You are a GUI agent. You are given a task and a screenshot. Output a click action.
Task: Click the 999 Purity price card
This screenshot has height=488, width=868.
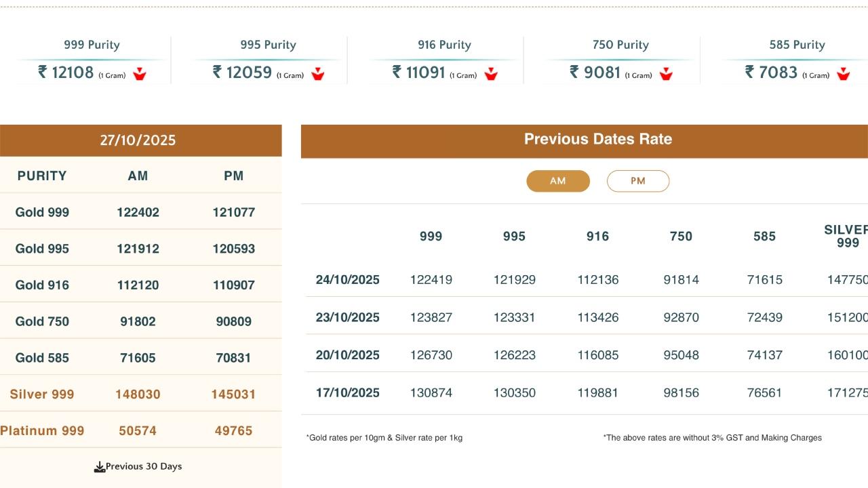92,61
